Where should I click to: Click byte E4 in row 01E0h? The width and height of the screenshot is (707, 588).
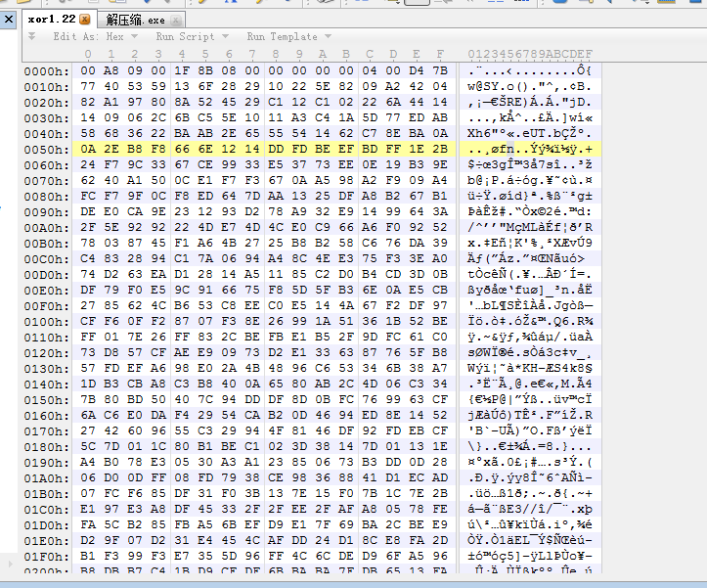tap(205, 540)
